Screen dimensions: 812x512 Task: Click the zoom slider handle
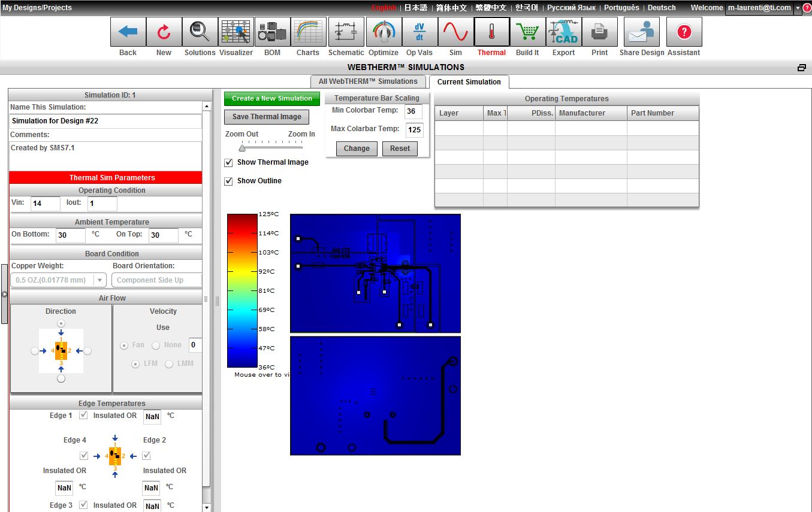click(242, 147)
